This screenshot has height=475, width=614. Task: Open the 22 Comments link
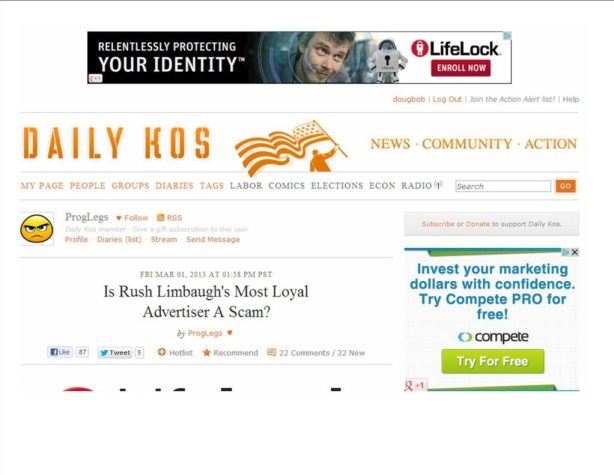[304, 353]
